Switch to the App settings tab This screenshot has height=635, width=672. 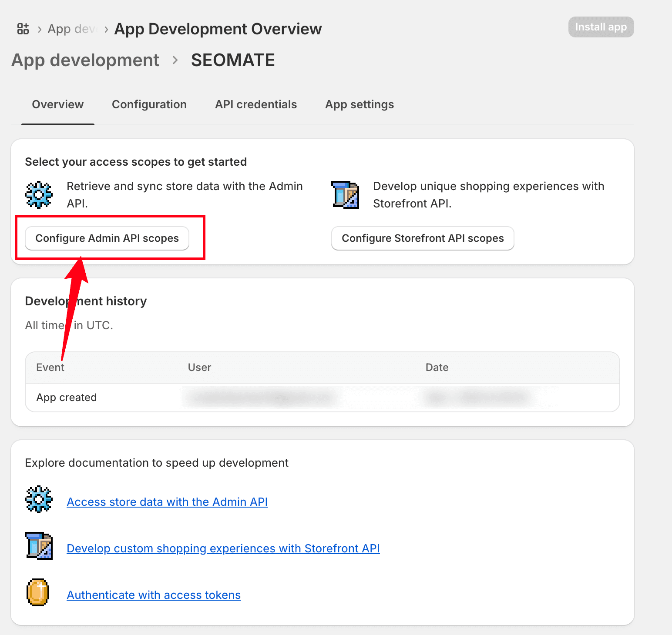[x=359, y=104]
